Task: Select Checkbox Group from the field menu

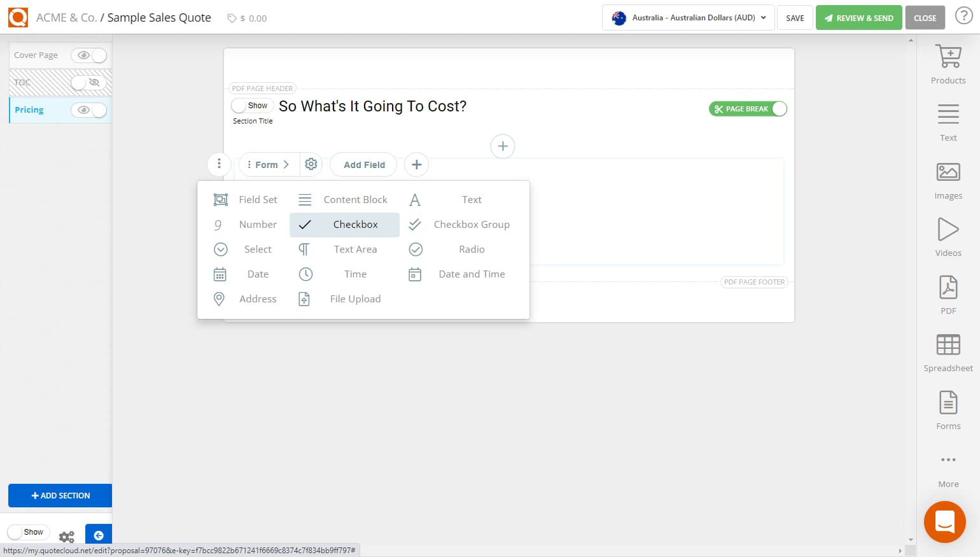Action: pos(472,224)
